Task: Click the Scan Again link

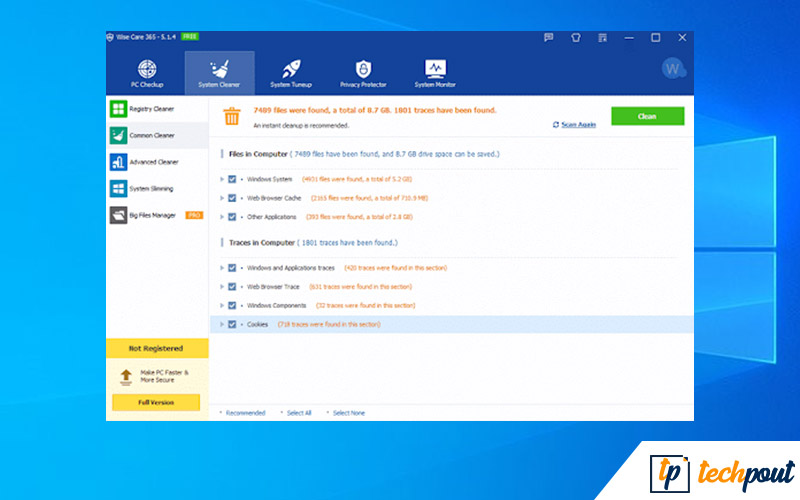Action: coord(574,125)
